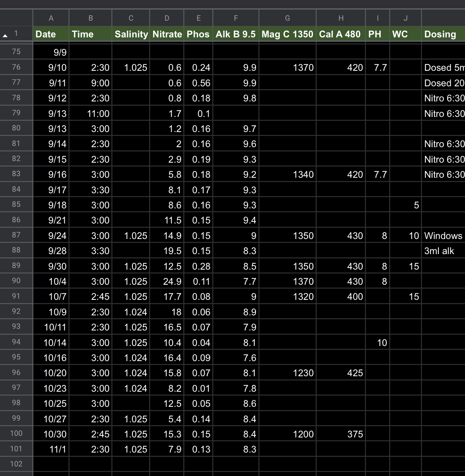Select the calcium value "400"
Screen dimensions: 465x476
click(341, 297)
